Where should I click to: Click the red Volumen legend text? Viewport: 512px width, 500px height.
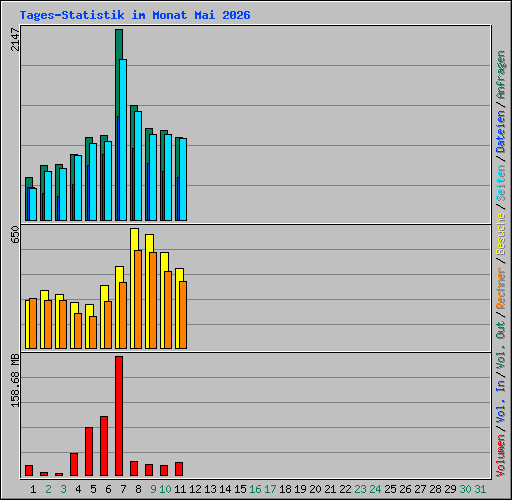[x=501, y=455]
